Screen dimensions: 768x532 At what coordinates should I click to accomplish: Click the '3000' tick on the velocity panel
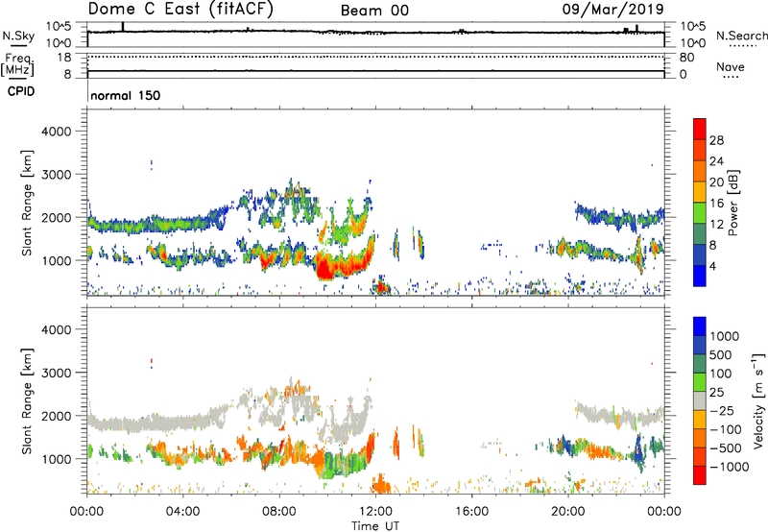pyautogui.click(x=56, y=373)
